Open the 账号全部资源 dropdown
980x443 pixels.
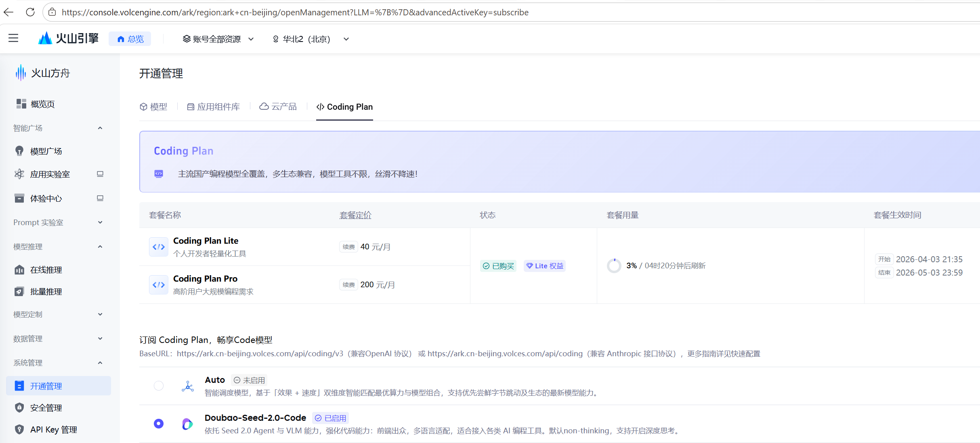(218, 39)
